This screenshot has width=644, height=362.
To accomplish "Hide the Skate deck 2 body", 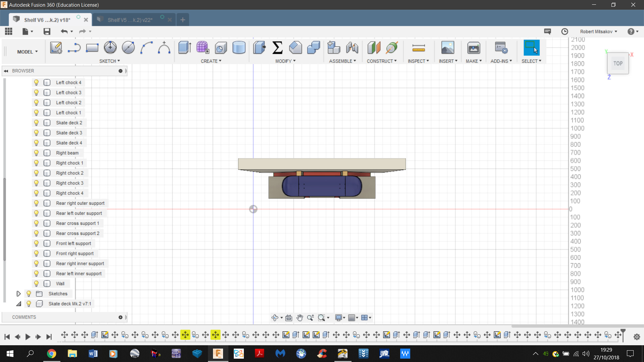I will pos(36,123).
